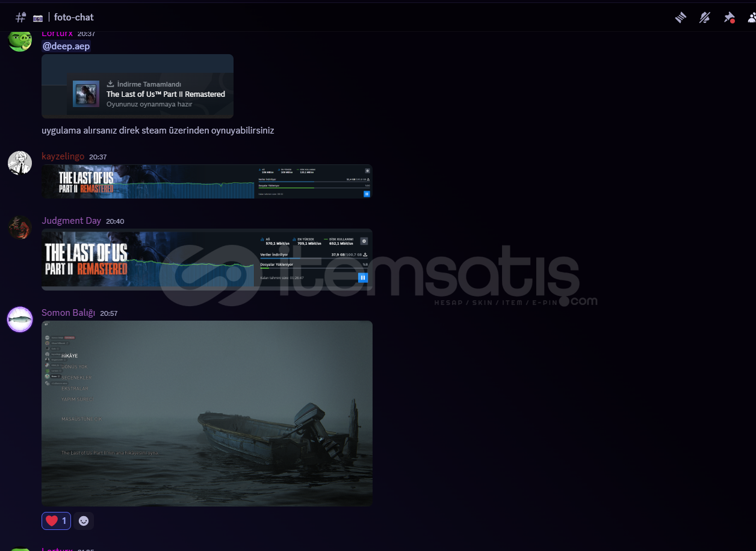The height and width of the screenshot is (551, 756).
Task: Open Somon Balığı's fish avatar
Action: (20, 319)
